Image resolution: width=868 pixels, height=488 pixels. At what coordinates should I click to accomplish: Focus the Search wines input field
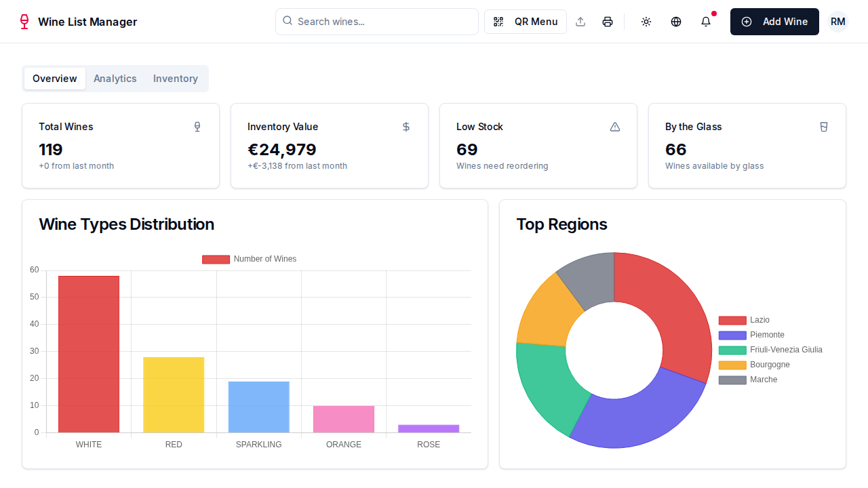[x=384, y=22]
